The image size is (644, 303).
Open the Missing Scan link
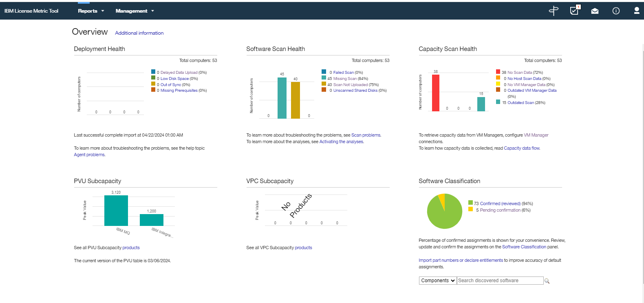[345, 79]
